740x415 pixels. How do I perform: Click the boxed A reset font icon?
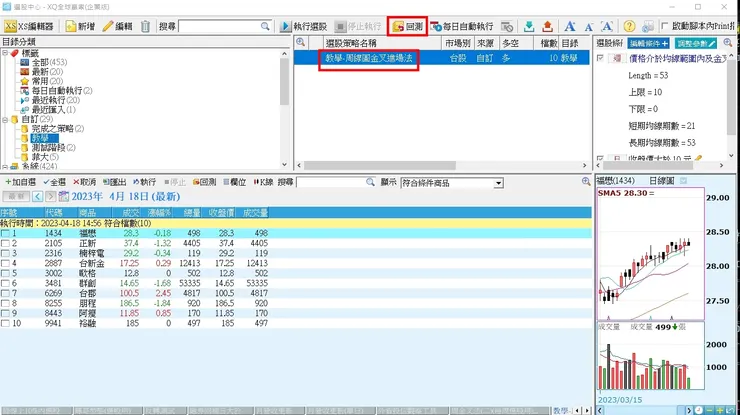(607, 26)
